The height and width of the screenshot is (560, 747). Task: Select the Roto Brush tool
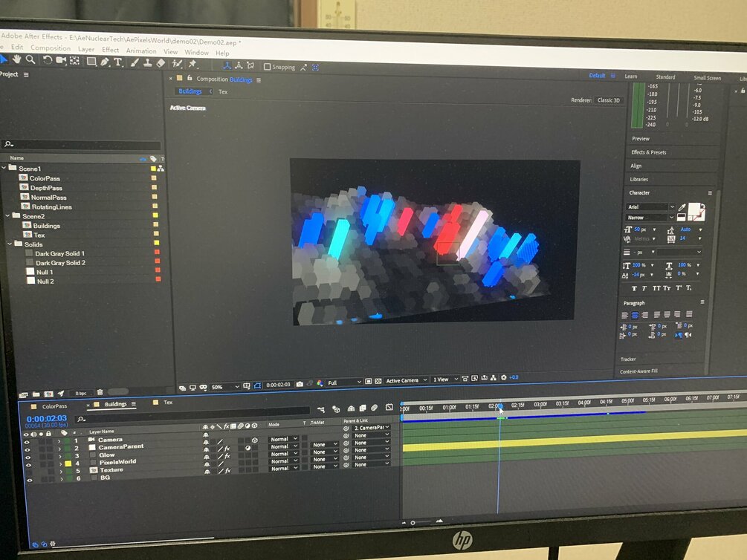(177, 63)
